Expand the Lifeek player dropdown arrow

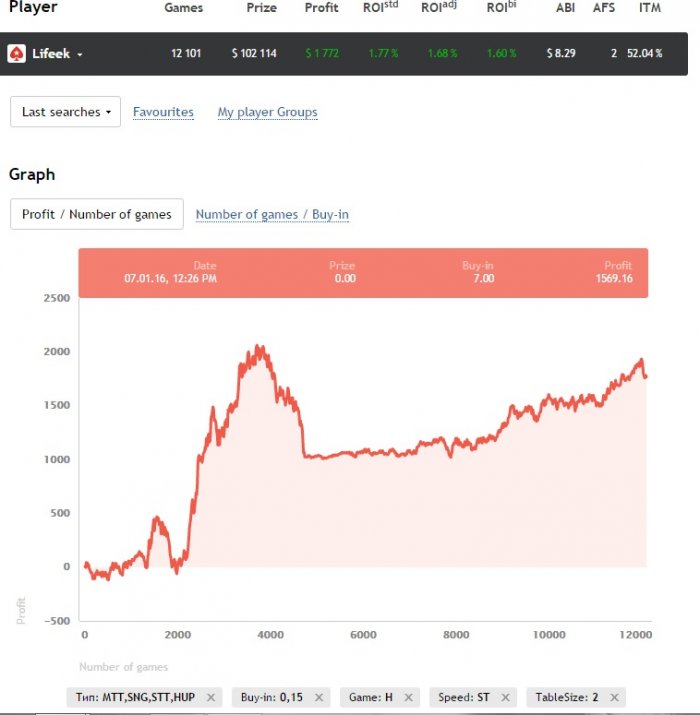pyautogui.click(x=80, y=54)
